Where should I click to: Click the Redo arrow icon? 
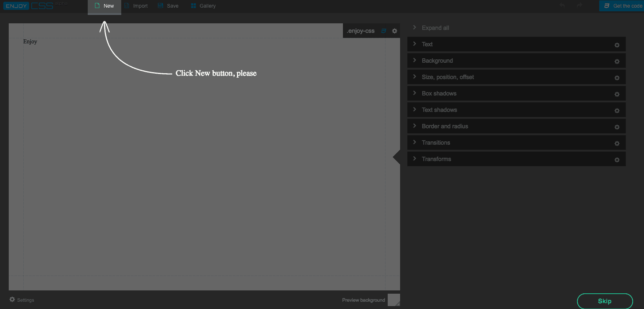point(580,5)
